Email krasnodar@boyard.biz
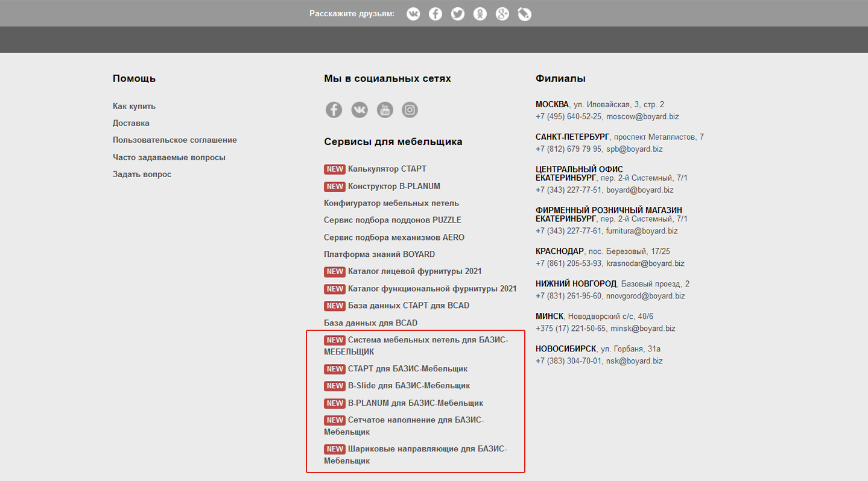The width and height of the screenshot is (868, 481). tap(645, 263)
